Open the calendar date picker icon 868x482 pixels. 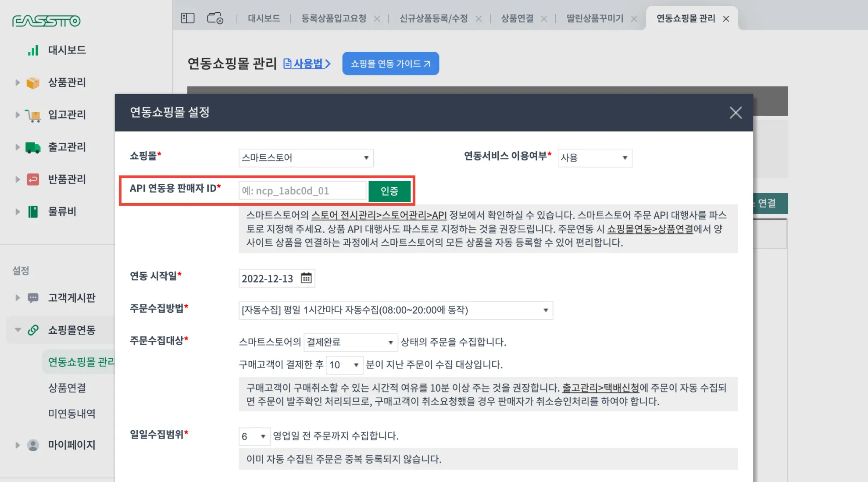pyautogui.click(x=306, y=278)
